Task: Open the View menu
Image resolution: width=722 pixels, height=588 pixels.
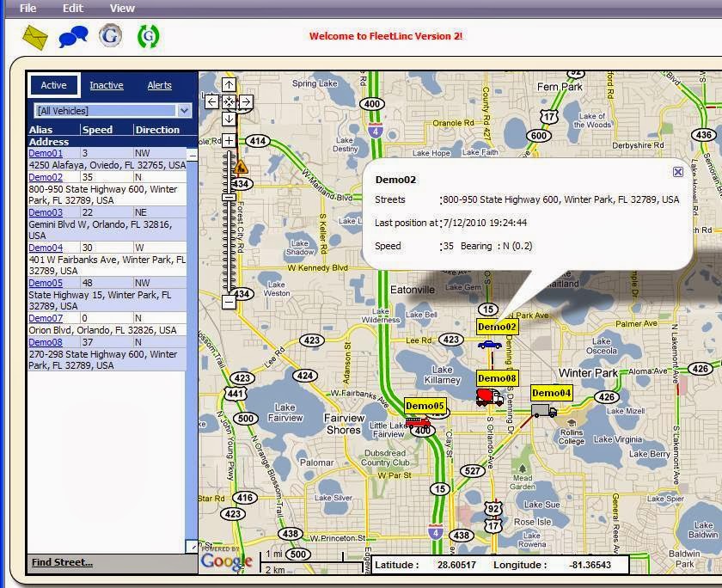Action: point(122,8)
